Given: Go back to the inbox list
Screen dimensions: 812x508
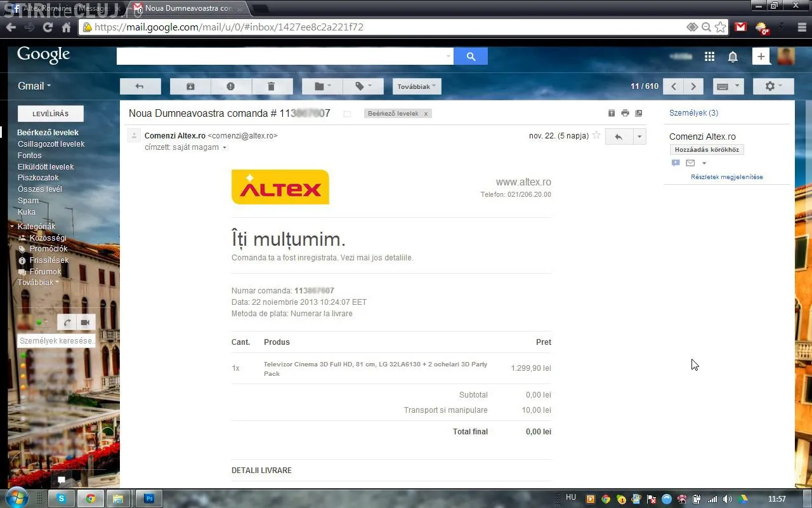Looking at the screenshot, I should pos(140,86).
